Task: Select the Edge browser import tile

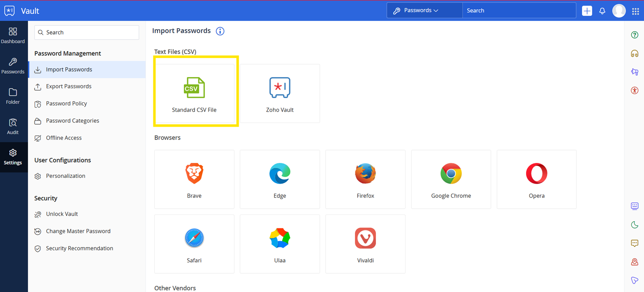Action: [280, 179]
